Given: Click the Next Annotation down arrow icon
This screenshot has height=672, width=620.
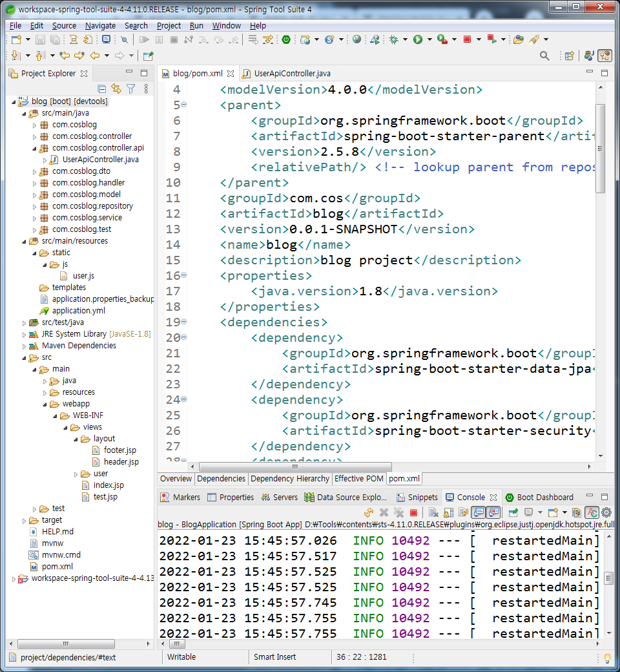Looking at the screenshot, I should click(15, 56).
